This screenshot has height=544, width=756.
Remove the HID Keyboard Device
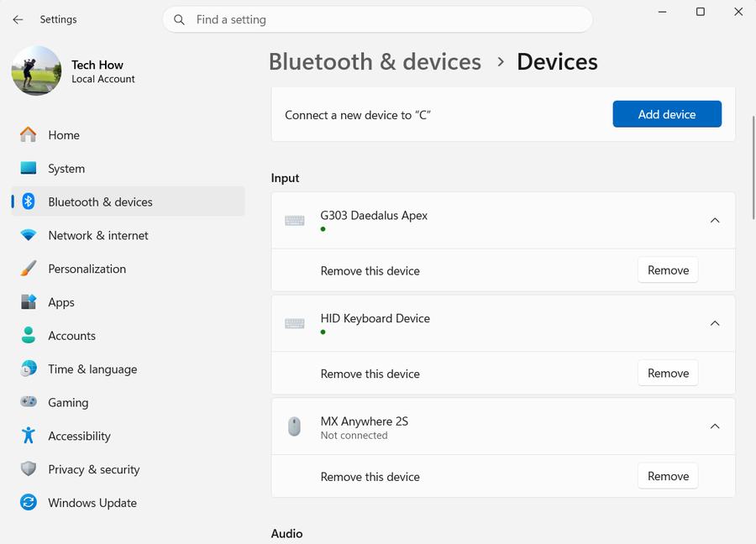point(668,373)
